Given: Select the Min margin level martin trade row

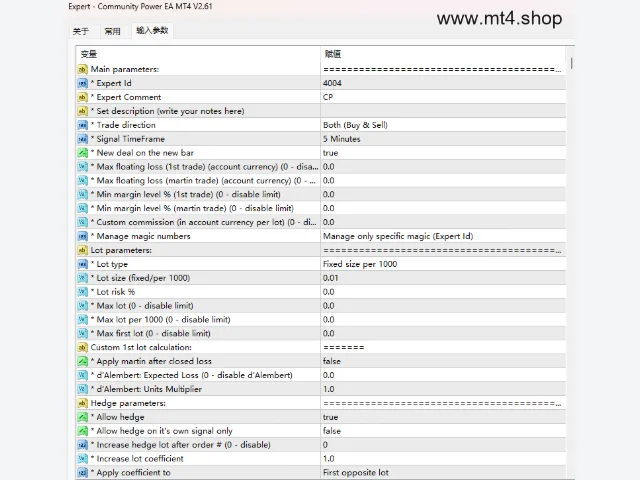Looking at the screenshot, I should pos(321,208).
